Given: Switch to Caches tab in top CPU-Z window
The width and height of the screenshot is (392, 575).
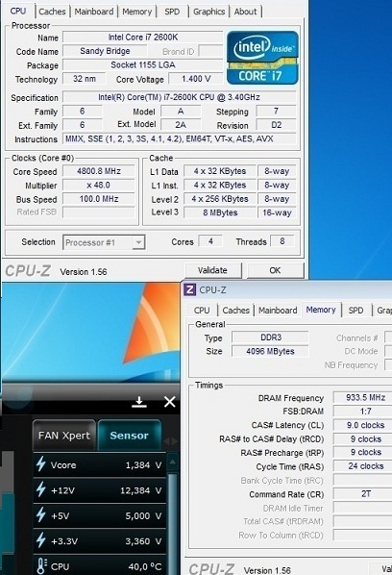Looking at the screenshot, I should coord(52,12).
